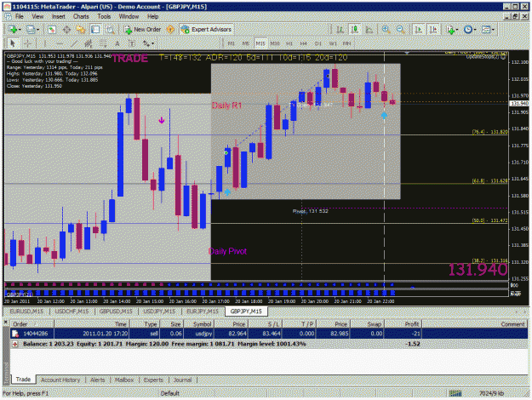Switch timeframe to M1

(232, 43)
